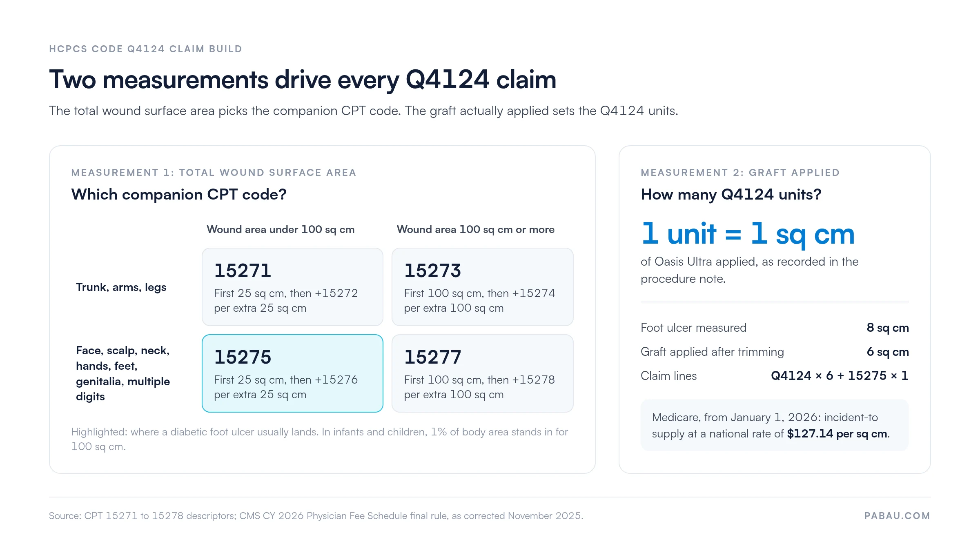This screenshot has height=555, width=980.
Task: Select the 'Trunk, arms, legs' row label
Action: pyautogui.click(x=121, y=287)
